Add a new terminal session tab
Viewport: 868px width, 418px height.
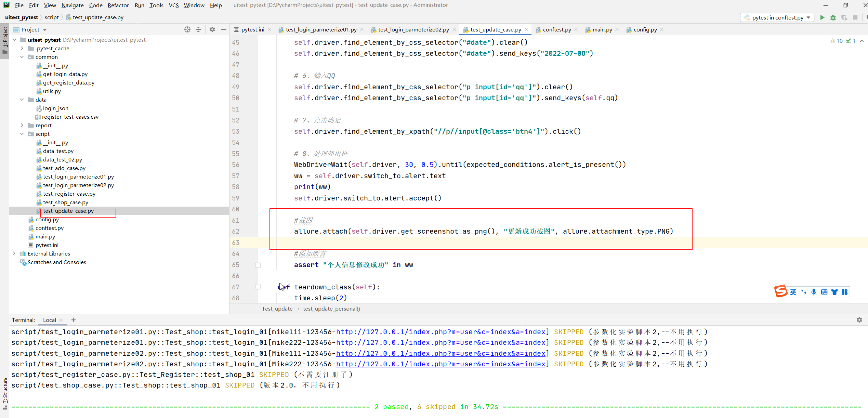73,320
